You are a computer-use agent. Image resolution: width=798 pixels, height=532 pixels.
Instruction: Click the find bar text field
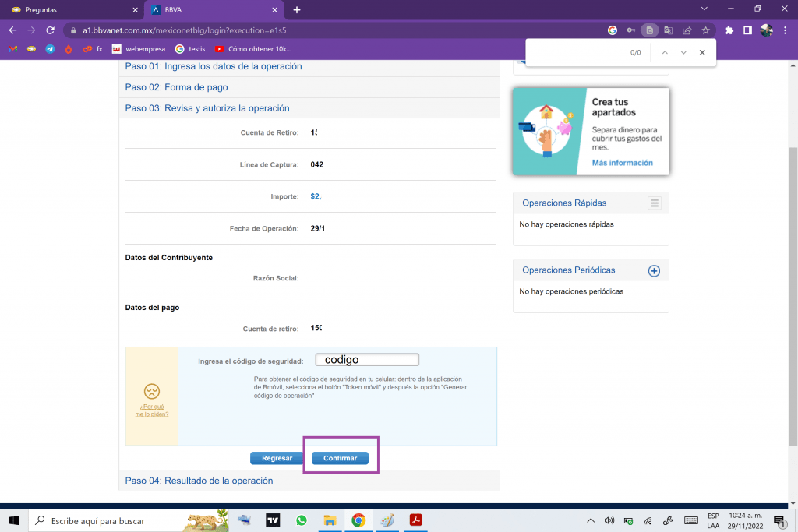tap(577, 52)
